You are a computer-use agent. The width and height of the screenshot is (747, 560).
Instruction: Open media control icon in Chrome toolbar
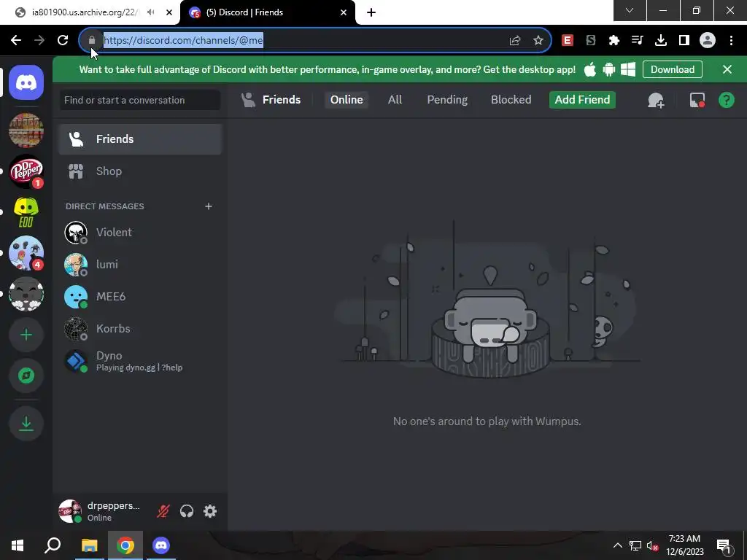[637, 40]
